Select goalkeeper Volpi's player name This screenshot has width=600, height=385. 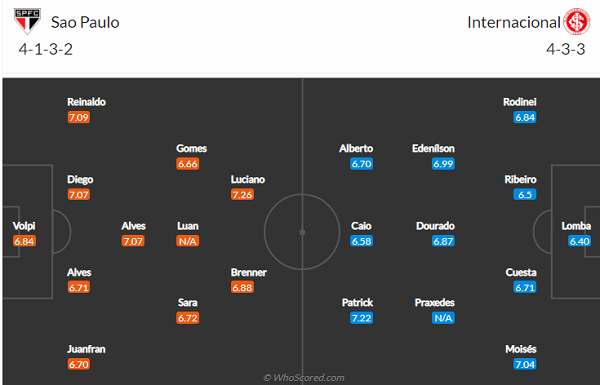pyautogui.click(x=24, y=226)
